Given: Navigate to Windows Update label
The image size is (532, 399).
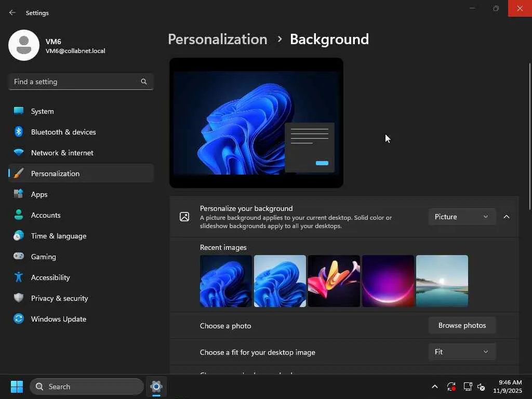Looking at the screenshot, I should click(59, 319).
